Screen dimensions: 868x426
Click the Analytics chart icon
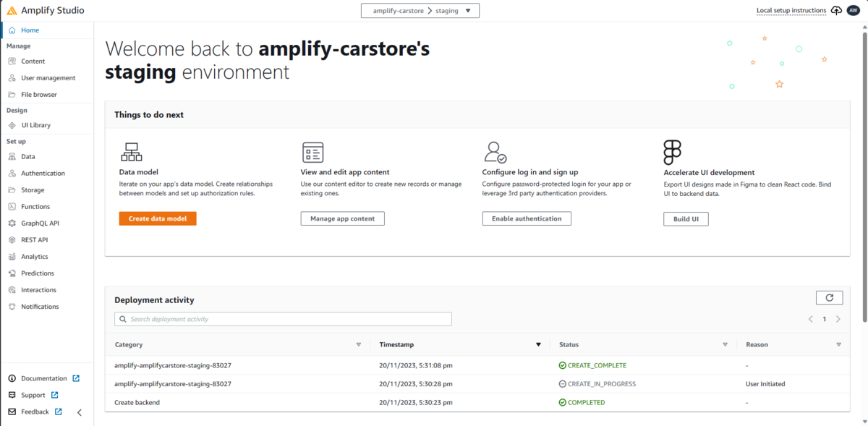pyautogui.click(x=12, y=257)
